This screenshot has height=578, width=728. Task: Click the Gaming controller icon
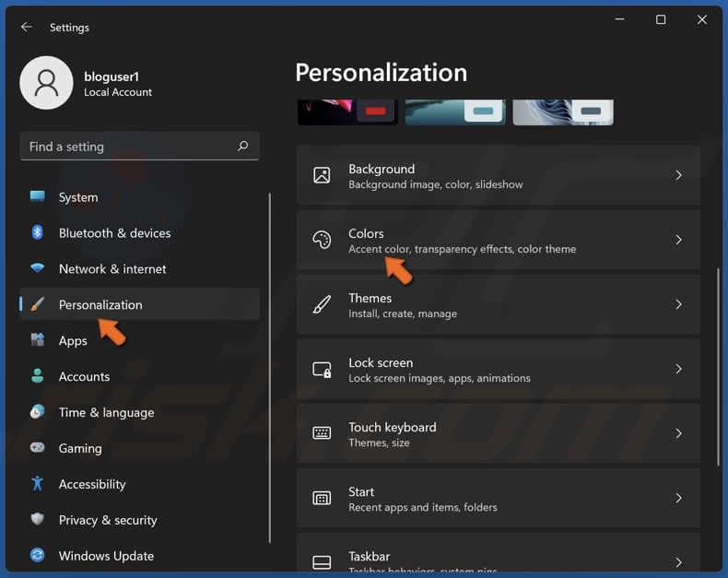[37, 447]
